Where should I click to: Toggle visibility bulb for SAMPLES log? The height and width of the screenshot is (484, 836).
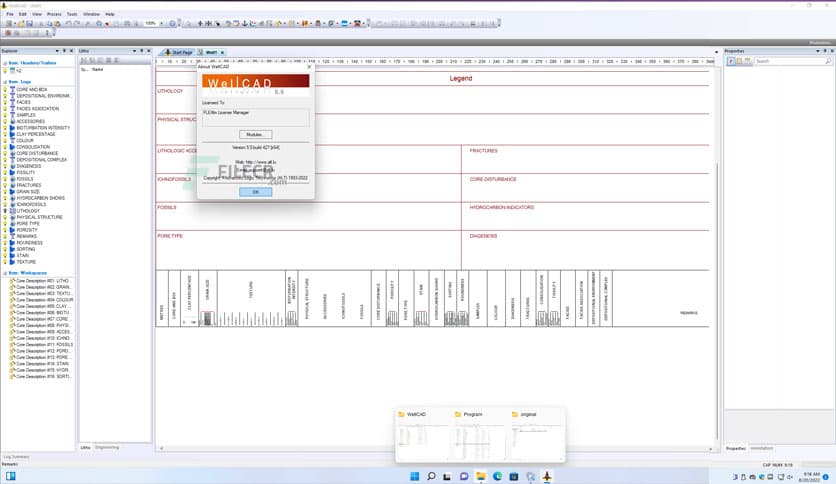[5, 115]
